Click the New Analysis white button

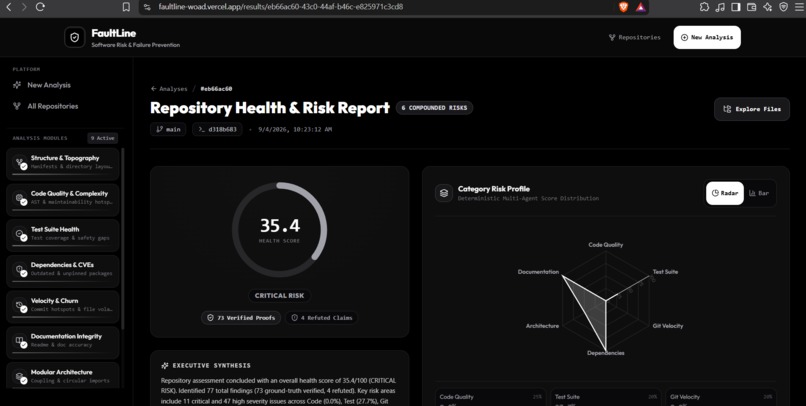707,38
